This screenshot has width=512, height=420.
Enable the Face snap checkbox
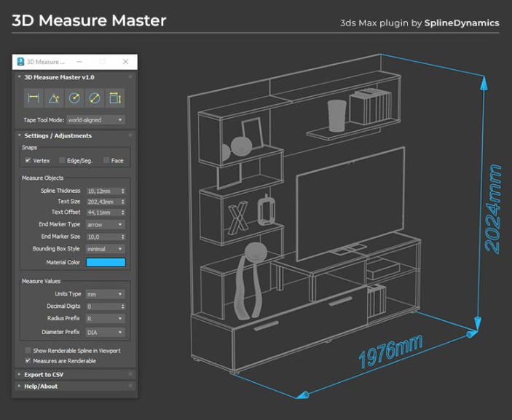point(106,160)
